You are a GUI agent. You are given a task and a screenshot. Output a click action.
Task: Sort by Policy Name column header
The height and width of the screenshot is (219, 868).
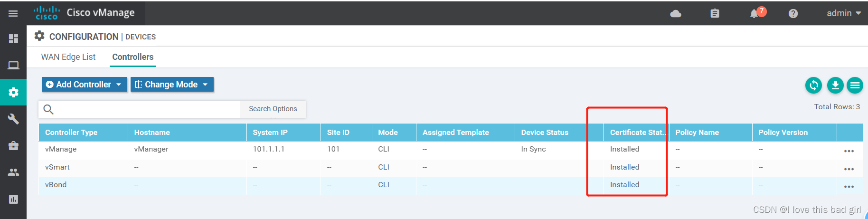[x=711, y=133]
